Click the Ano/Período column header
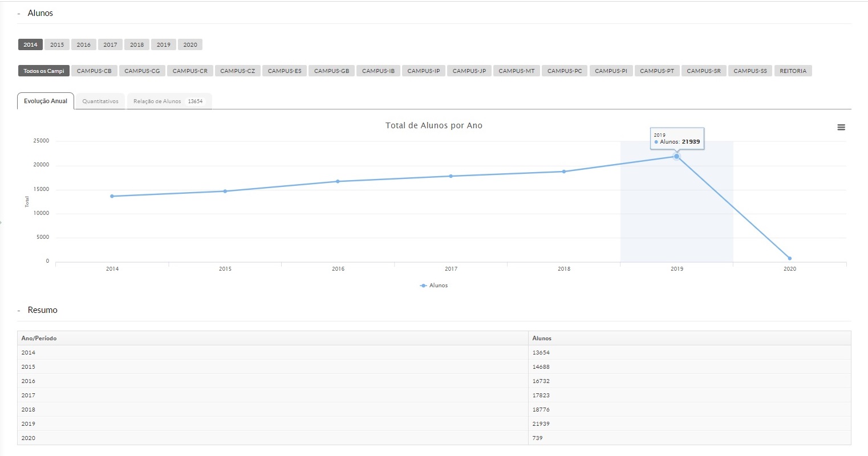 tap(39, 339)
